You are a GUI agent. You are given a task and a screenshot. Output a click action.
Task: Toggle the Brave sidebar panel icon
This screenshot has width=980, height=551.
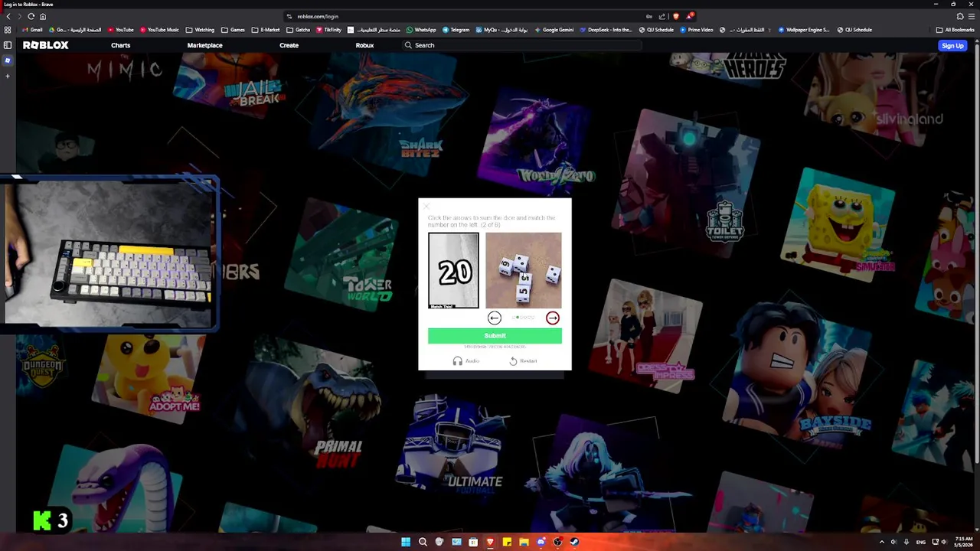(8, 45)
